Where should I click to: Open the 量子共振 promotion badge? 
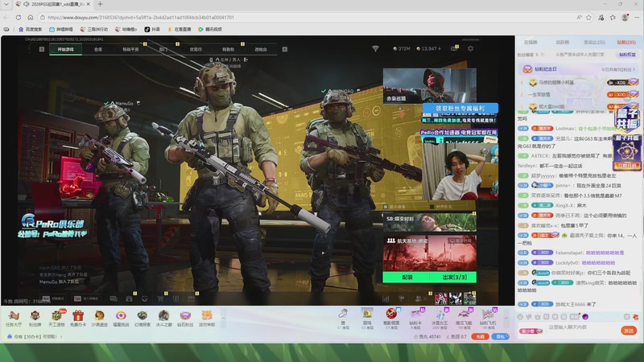[627, 139]
